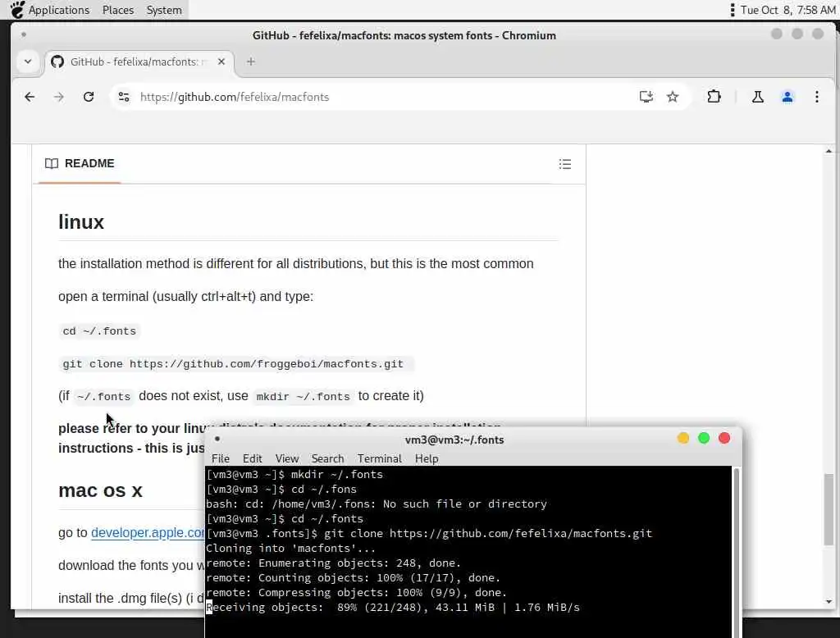Click the 'mkdir ~/.fonts' inline code

304,396
